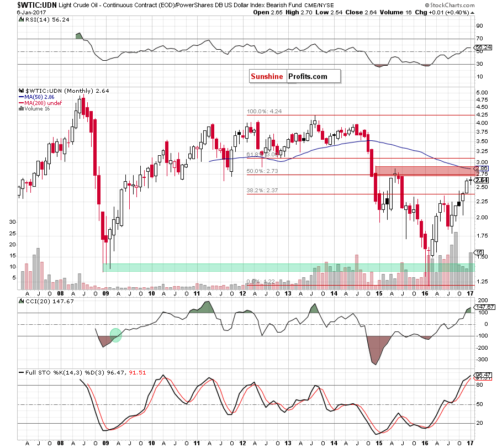Click the copyright StockCharts.com logo
The image size is (497, 448).
[x=450, y=5]
